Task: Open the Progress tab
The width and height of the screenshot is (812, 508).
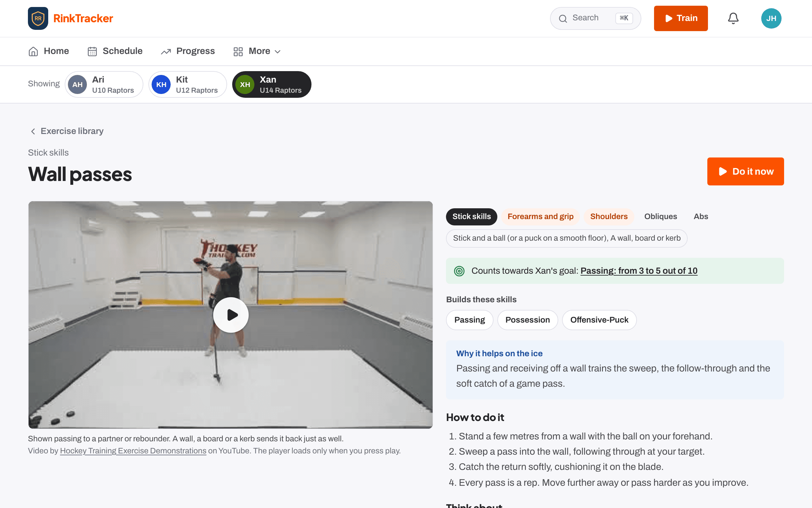Action: click(x=188, y=51)
